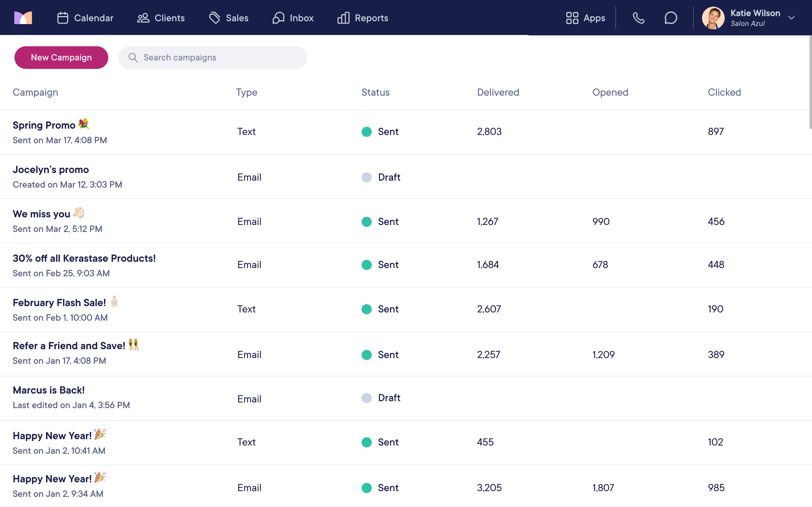Click the Sales tag icon
Image resolution: width=812 pixels, height=507 pixels.
[215, 18]
